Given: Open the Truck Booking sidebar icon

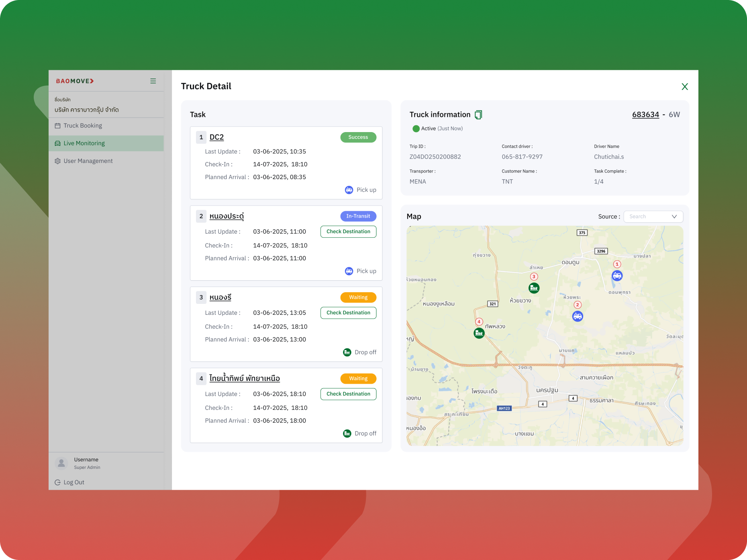Looking at the screenshot, I should tap(57, 125).
